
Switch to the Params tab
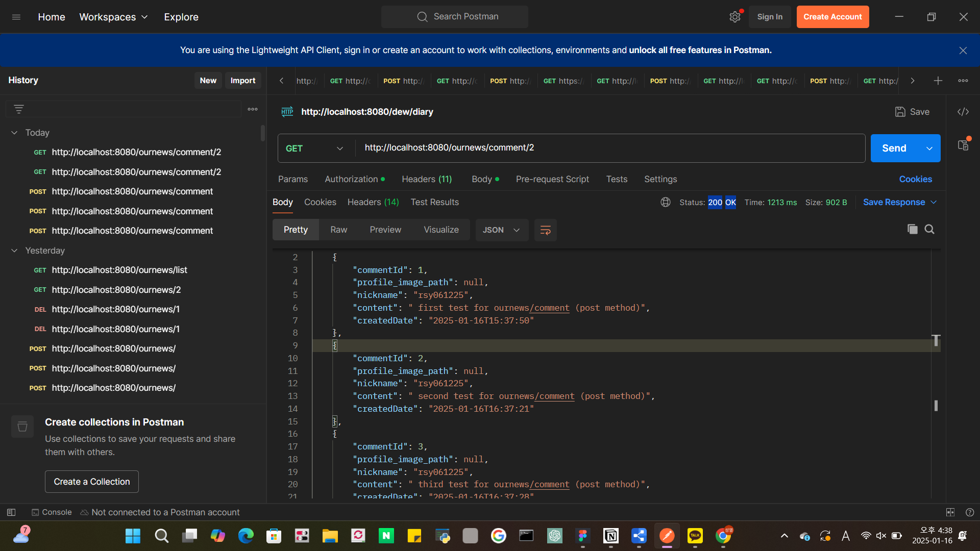pos(293,179)
